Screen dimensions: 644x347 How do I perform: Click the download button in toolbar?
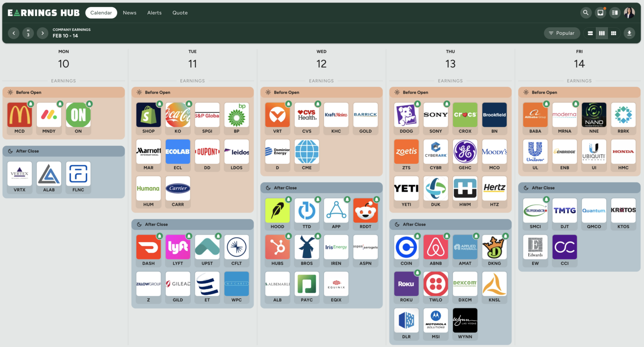[629, 33]
